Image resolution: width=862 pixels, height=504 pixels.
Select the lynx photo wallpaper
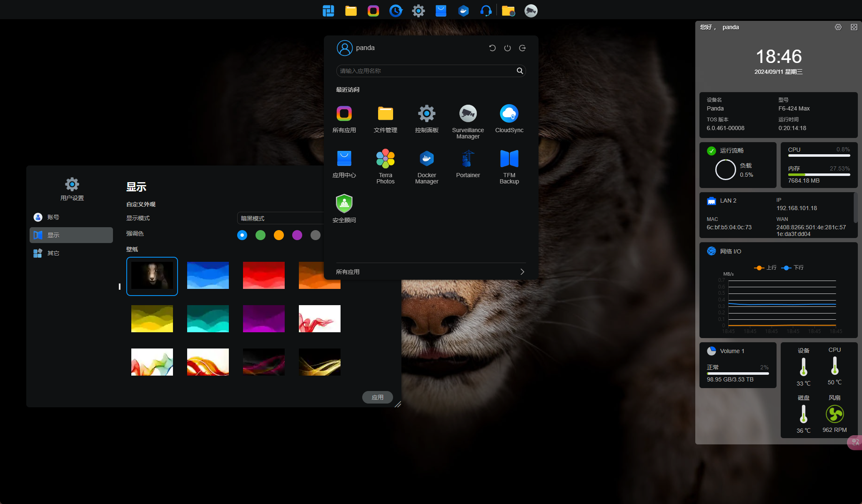152,276
